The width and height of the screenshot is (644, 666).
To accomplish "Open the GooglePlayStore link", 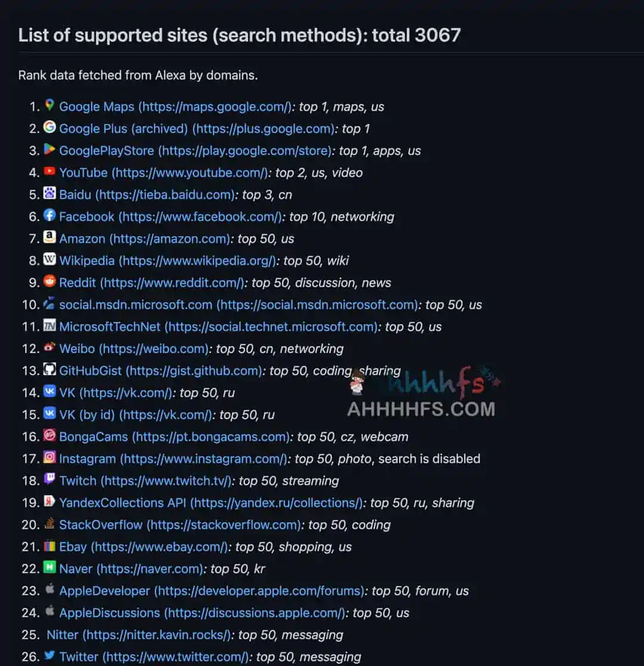I will pos(195,151).
